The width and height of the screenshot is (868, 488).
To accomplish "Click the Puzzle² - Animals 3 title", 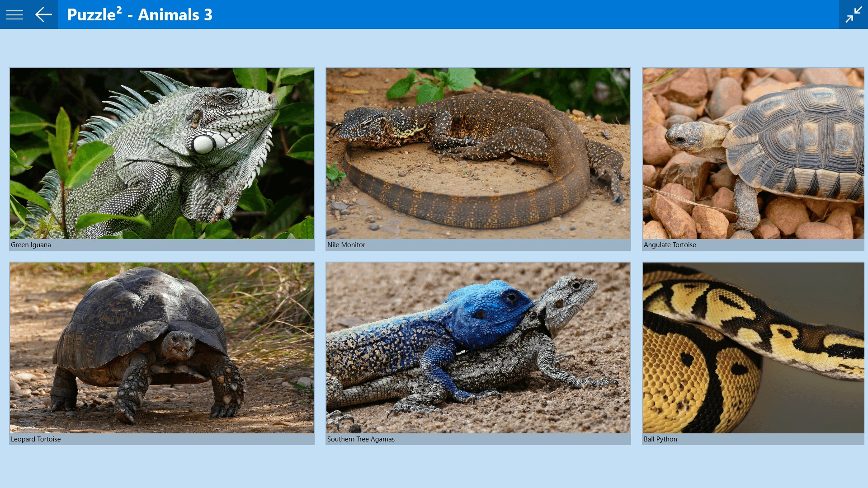I will (140, 14).
